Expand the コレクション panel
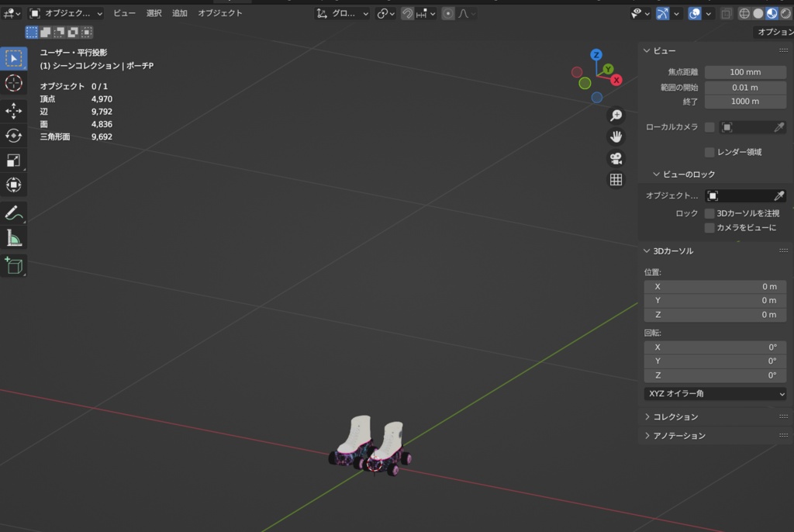 click(647, 417)
